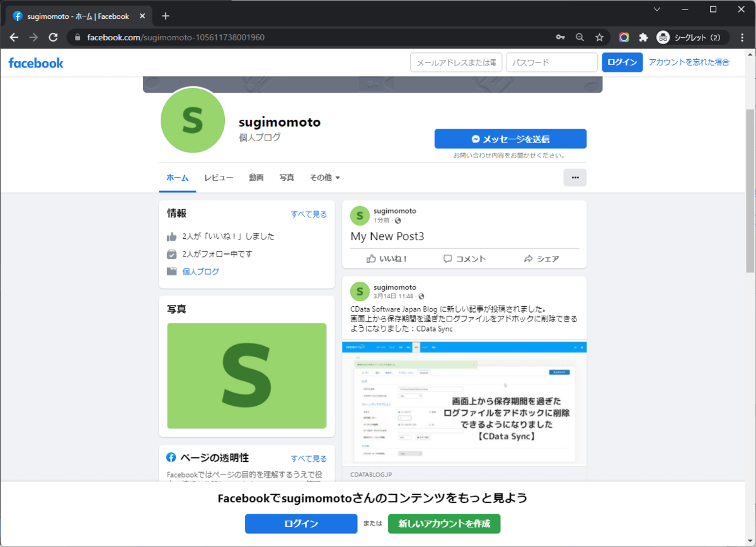Viewport: 756px width, 547px height.
Task: Click the 3月14日 11:48 timestamp
Action: coord(394,296)
